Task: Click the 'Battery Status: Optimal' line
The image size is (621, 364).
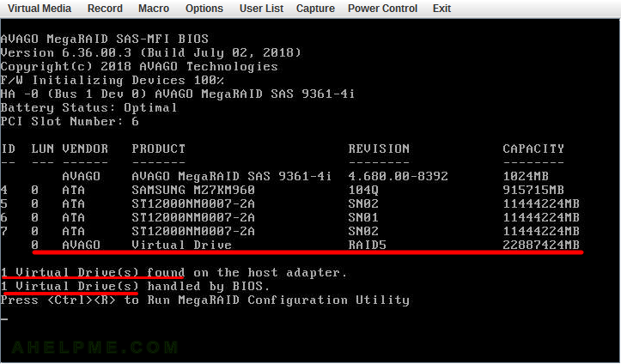Action: [x=88, y=107]
